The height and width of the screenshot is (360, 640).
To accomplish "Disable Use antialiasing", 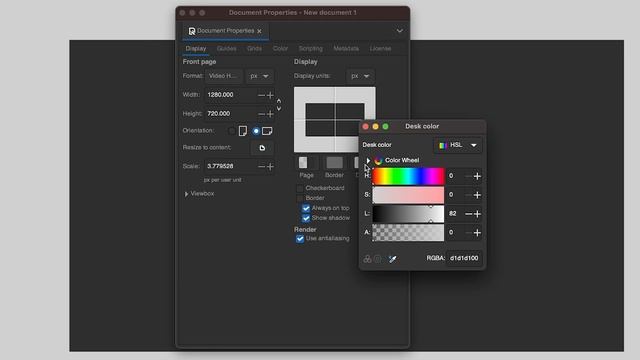I will pyautogui.click(x=300, y=239).
